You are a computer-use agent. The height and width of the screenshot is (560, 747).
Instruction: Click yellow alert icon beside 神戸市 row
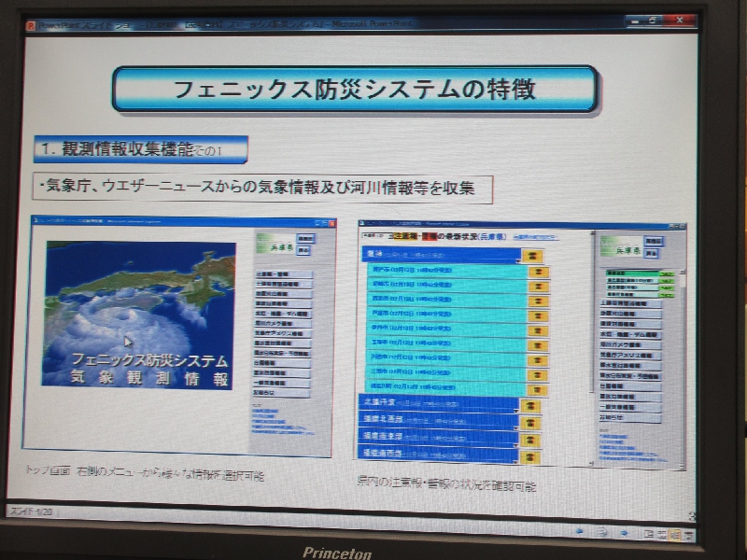[538, 272]
